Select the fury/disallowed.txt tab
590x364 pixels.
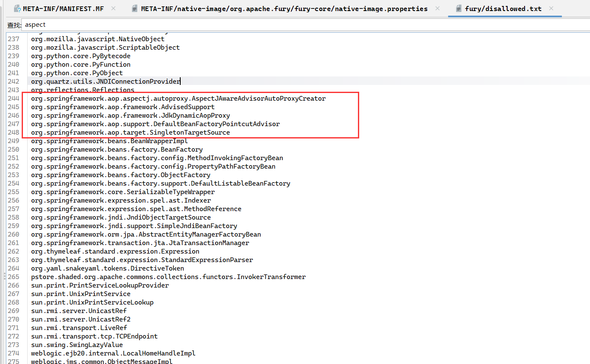[x=503, y=8]
